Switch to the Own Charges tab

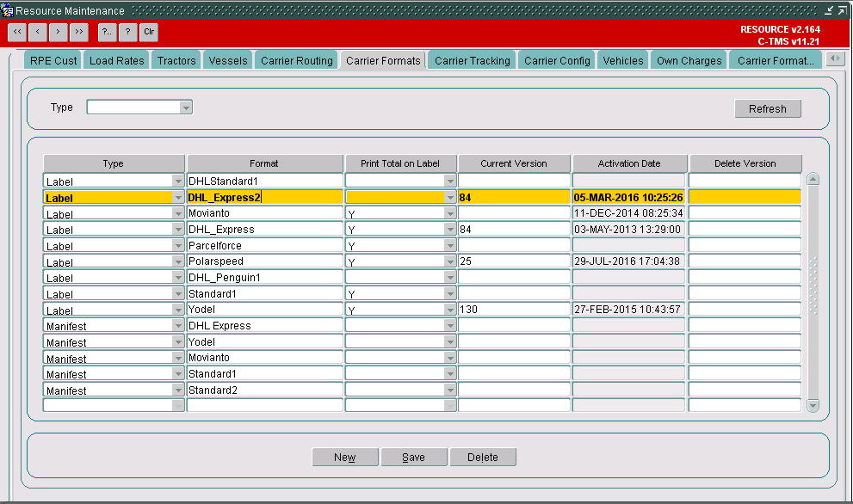[x=689, y=60]
